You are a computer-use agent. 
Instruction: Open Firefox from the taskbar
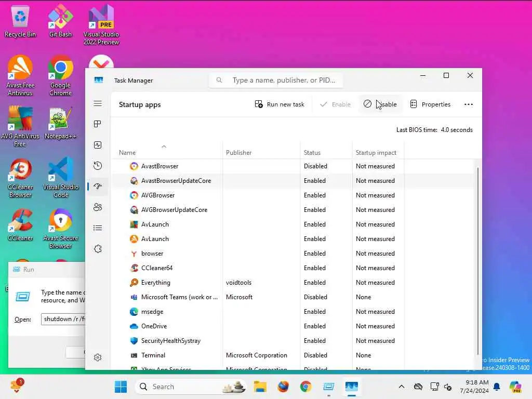(x=283, y=387)
